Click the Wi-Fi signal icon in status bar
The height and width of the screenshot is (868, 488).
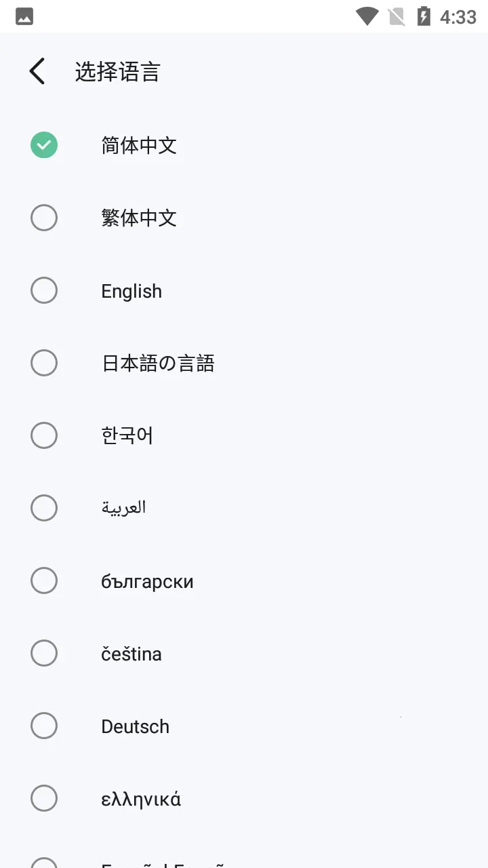(x=366, y=16)
